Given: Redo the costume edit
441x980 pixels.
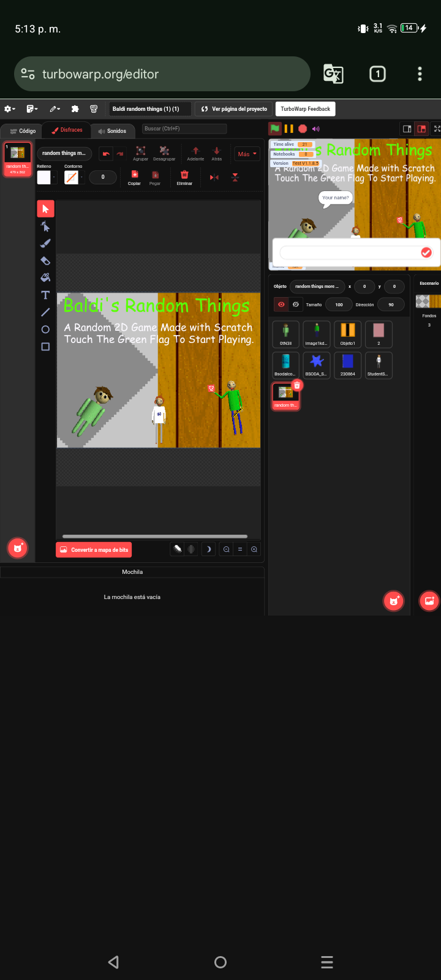Looking at the screenshot, I should 120,154.
